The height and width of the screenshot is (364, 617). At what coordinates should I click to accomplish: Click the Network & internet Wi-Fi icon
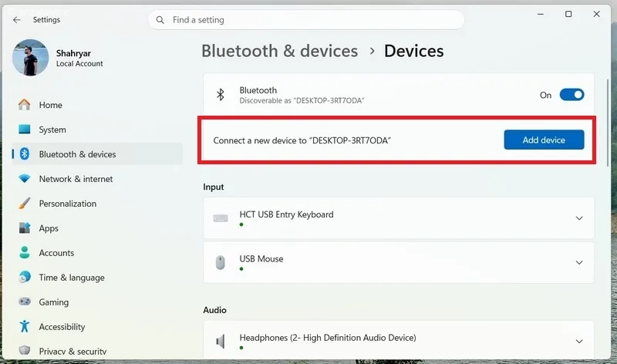coord(25,179)
